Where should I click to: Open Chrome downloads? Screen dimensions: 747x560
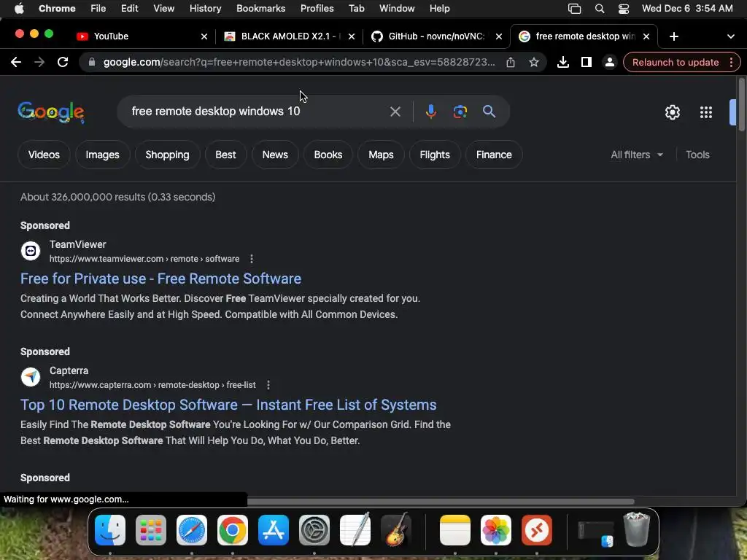pos(562,62)
